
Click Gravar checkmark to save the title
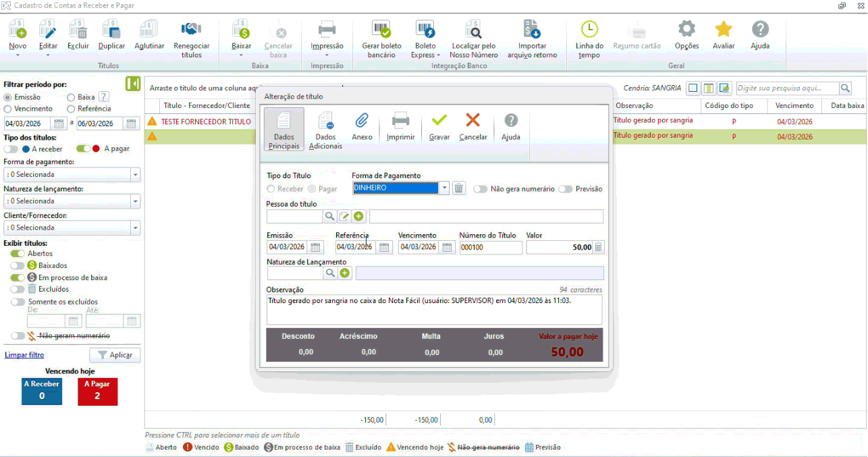click(x=439, y=126)
